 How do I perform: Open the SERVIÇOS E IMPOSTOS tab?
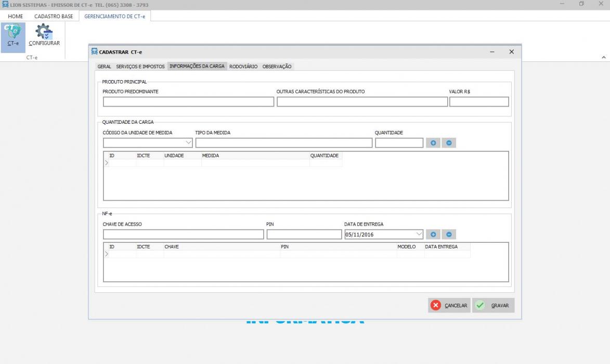[140, 67]
